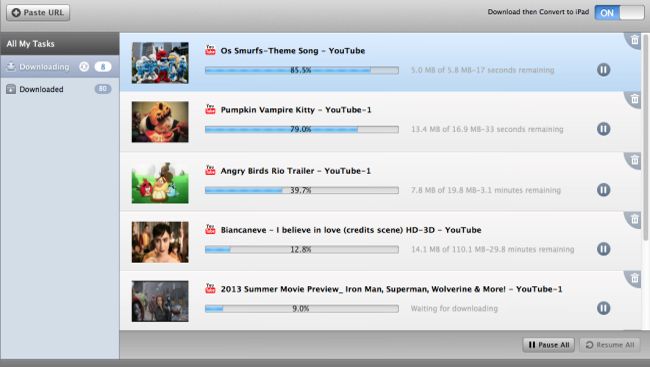Pause the Pumpkin Vampire Kitty download
650x367 pixels.
pos(604,129)
